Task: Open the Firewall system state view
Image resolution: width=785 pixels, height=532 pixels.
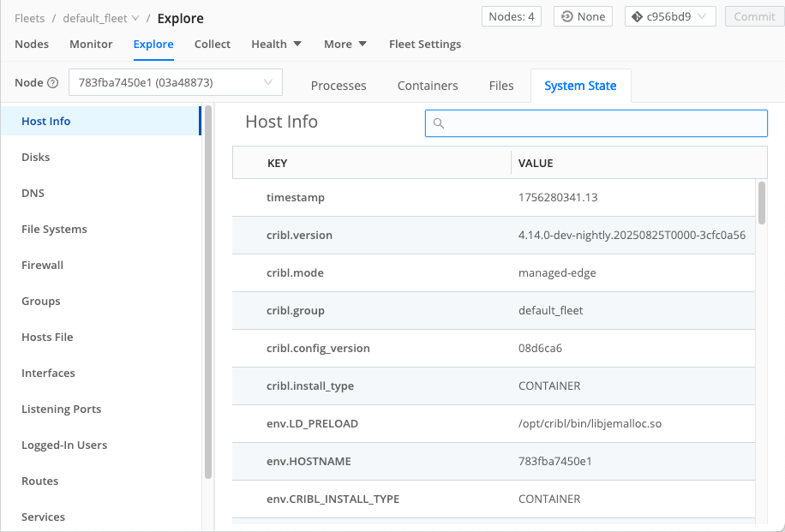Action: click(42, 265)
